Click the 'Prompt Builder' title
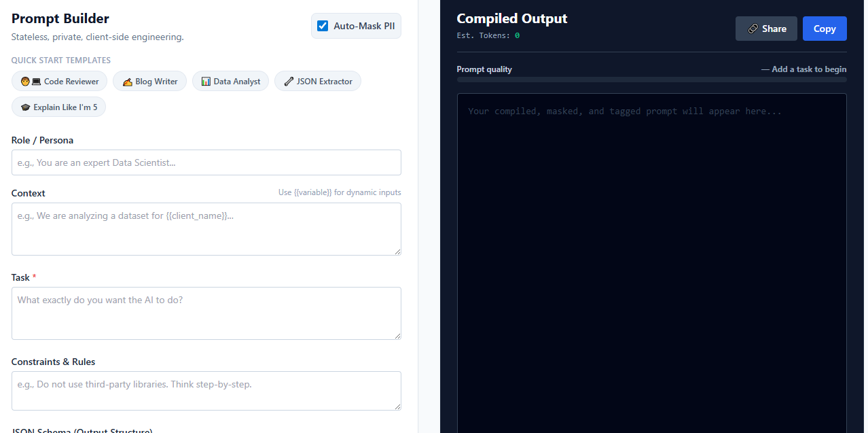Screen dimensions: 868x433 click(x=60, y=19)
